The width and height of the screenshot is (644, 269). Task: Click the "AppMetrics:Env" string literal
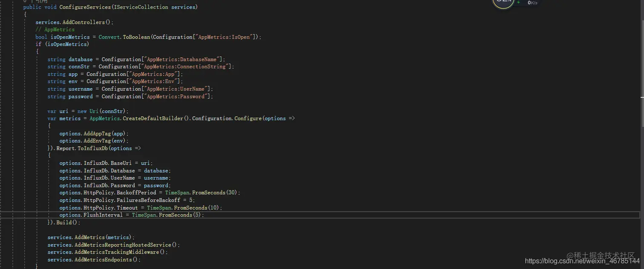[x=153, y=81]
